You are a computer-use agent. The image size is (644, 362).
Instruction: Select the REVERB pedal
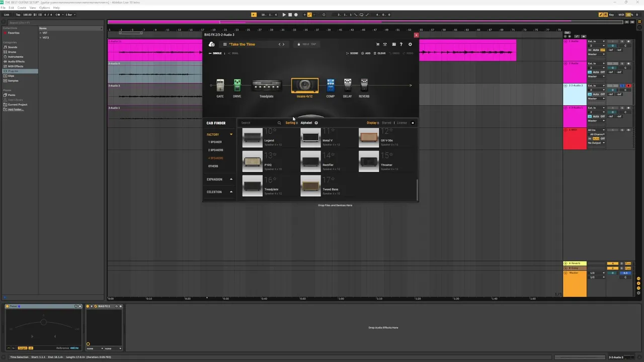click(364, 85)
